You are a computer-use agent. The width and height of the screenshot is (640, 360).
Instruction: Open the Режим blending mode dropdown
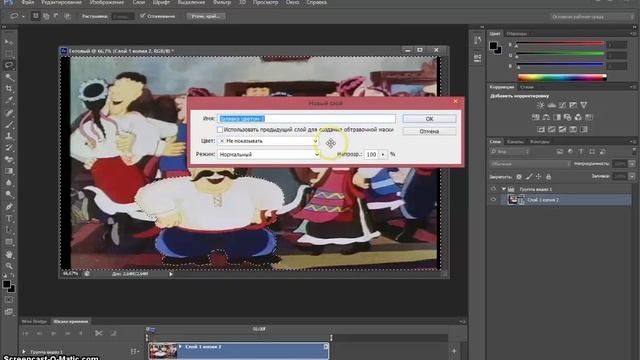269,154
